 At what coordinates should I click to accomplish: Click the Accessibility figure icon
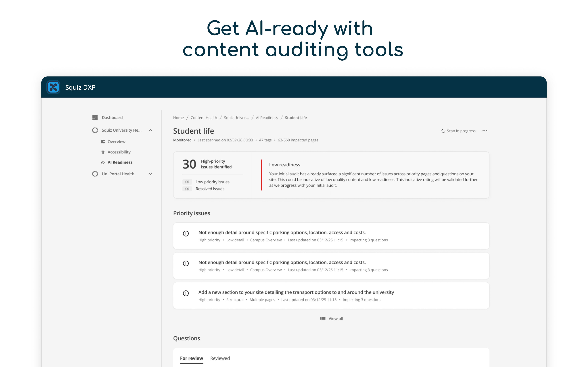point(103,152)
